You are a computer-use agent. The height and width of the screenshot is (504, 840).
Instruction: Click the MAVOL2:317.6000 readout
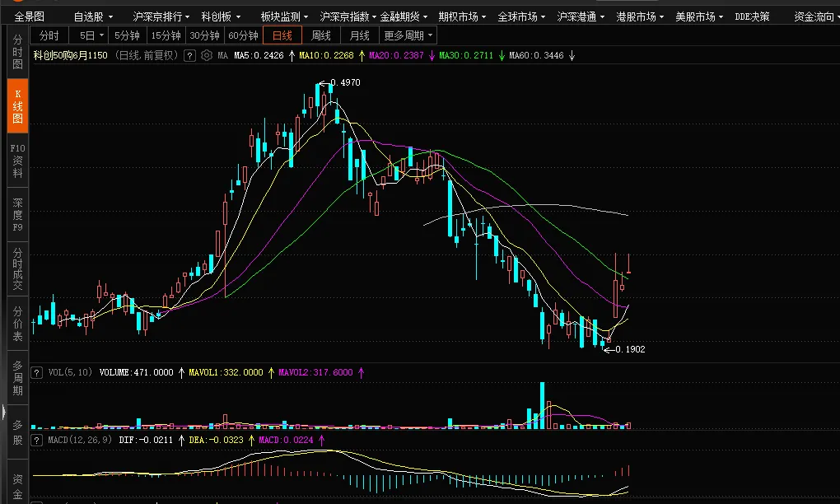pos(315,372)
